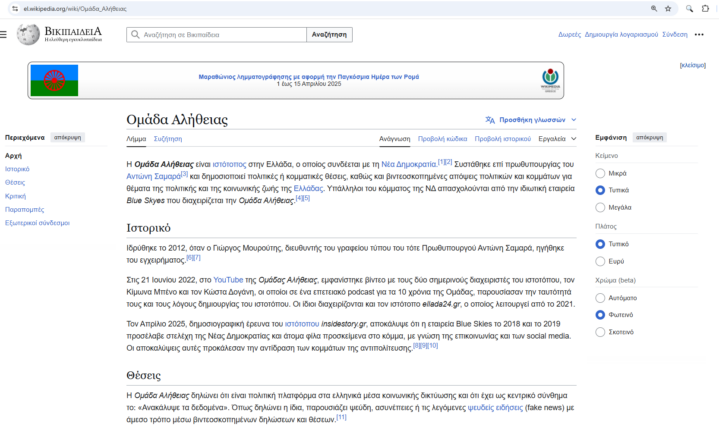Screen dimensions: 719x430
Task: Close the banner via κλείσιμο link
Action: pyautogui.click(x=692, y=66)
